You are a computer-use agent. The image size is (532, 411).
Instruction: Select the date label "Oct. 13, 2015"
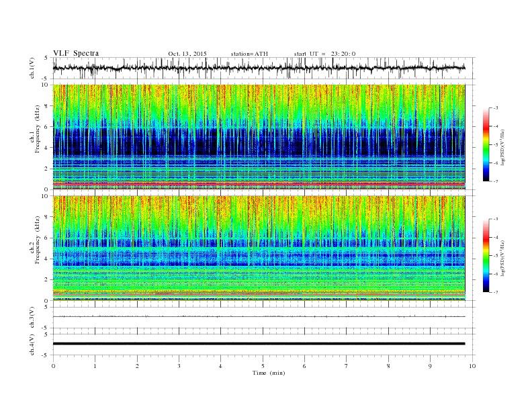point(187,54)
